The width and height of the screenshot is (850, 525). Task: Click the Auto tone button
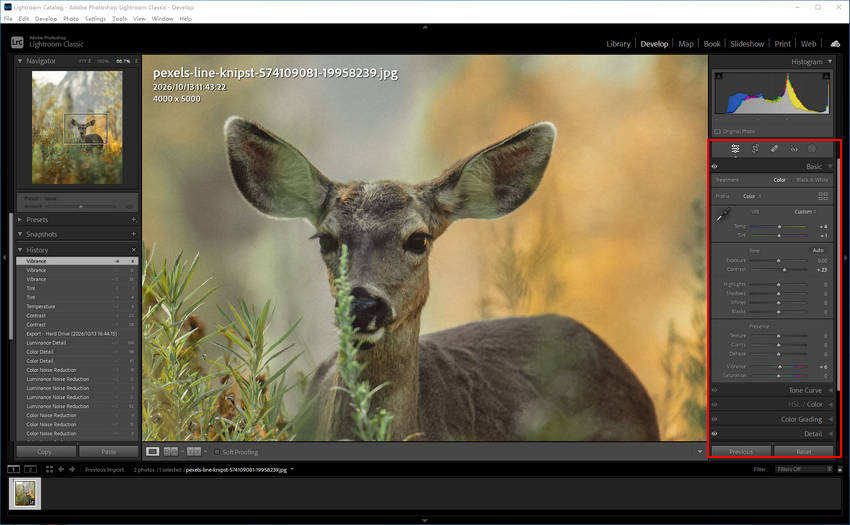(x=818, y=250)
